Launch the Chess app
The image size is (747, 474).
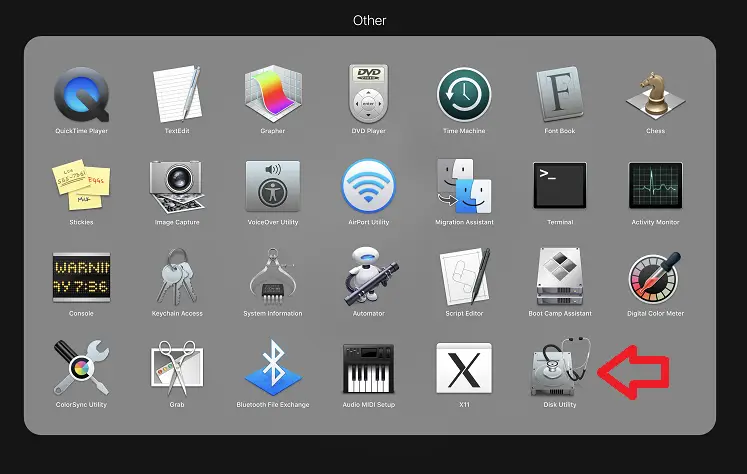[656, 95]
